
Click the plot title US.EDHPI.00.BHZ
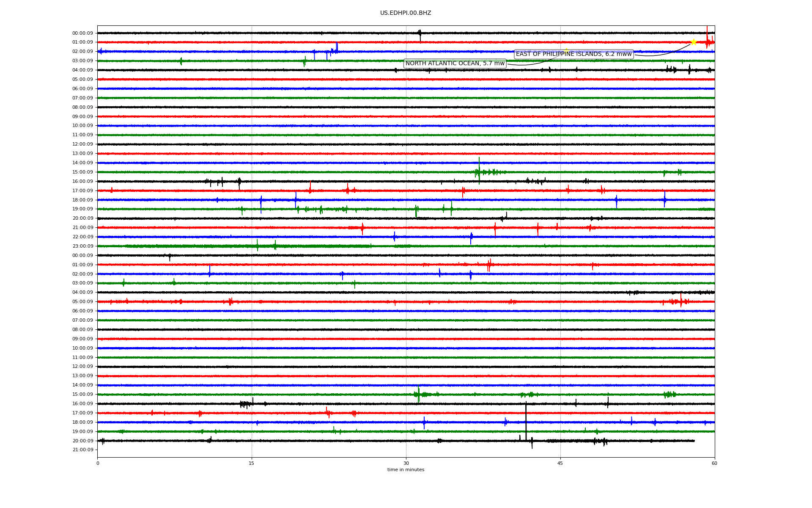point(406,13)
